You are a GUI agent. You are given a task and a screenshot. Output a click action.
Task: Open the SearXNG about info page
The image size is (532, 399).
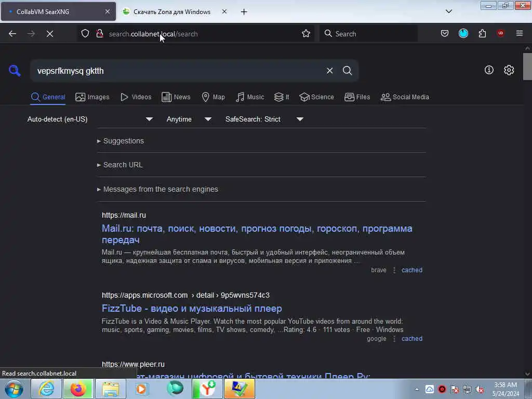[489, 70]
